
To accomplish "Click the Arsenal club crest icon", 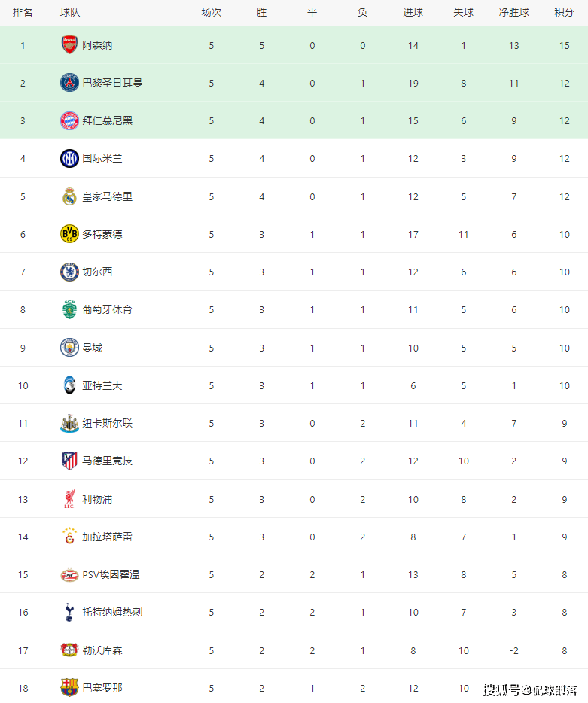I will (x=69, y=45).
